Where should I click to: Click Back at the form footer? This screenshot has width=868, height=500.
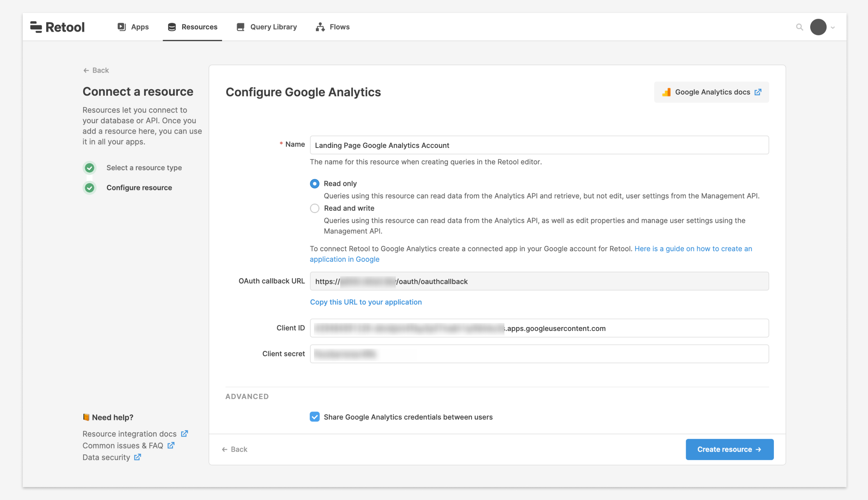tap(234, 449)
